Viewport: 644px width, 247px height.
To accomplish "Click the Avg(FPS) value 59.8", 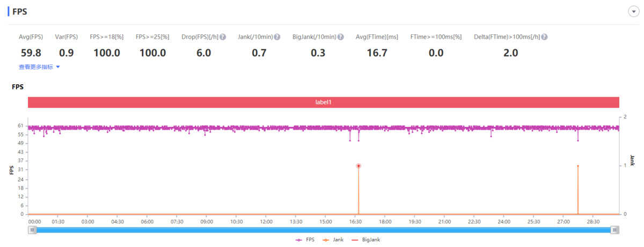I will click(x=31, y=53).
